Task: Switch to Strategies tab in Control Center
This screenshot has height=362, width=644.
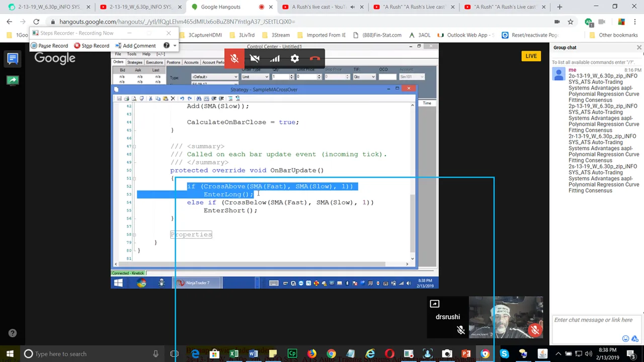Action: point(134,62)
